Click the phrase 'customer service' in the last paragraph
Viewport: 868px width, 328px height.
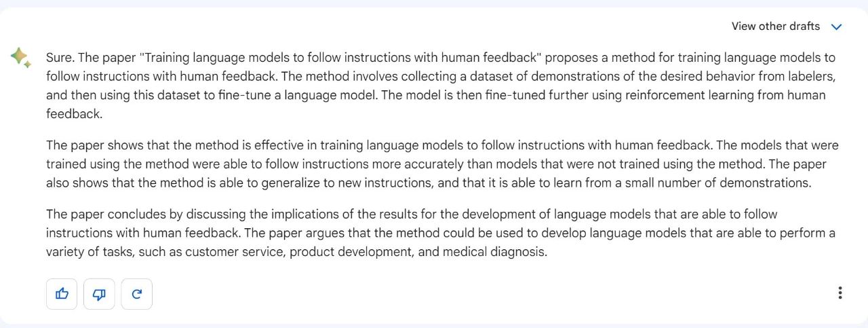tap(242, 252)
